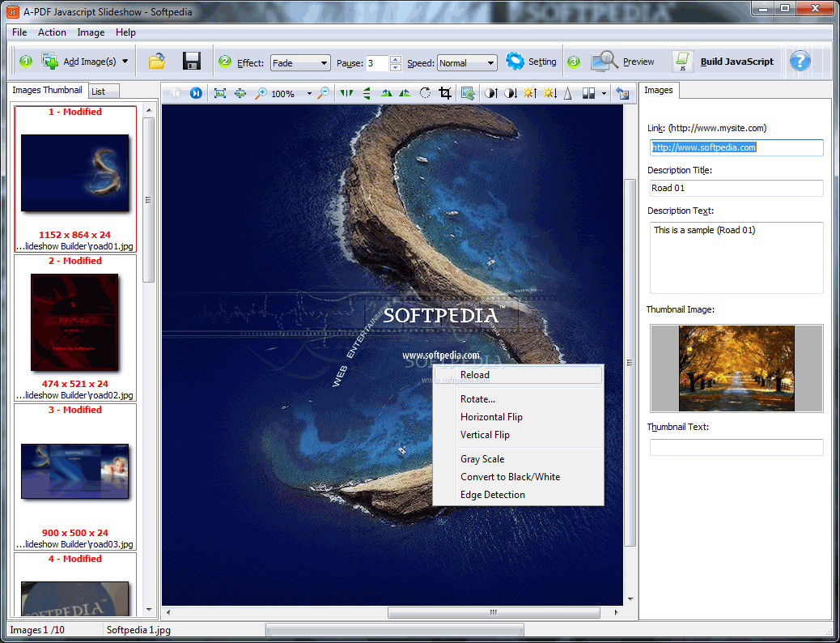
Task: Zoom in with the magnifier plus icon
Action: (261, 93)
